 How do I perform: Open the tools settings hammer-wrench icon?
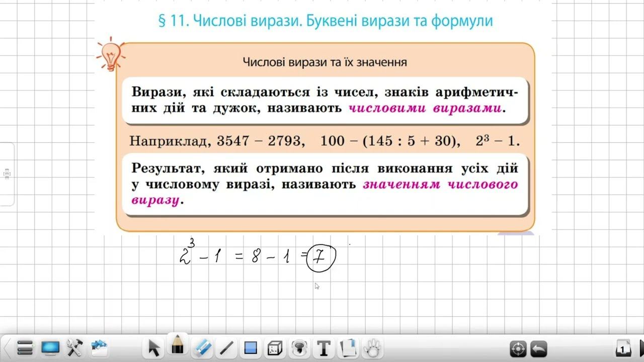(75, 347)
